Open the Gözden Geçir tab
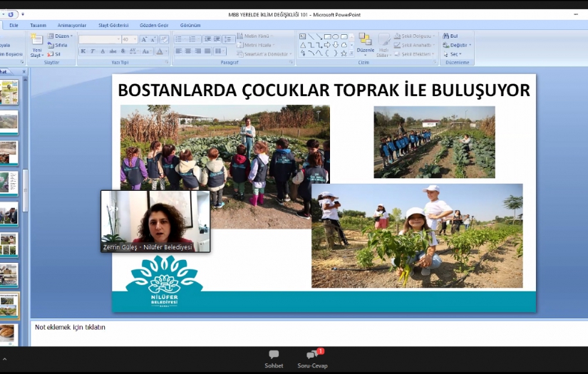Screen dimensions: 588x374 [x=154, y=25]
